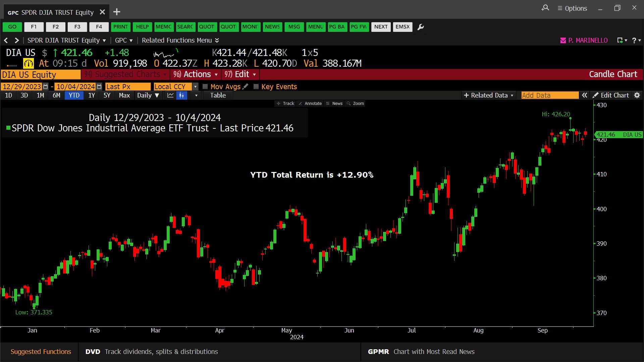
Task: Open the question mark help menu
Action: point(636,40)
